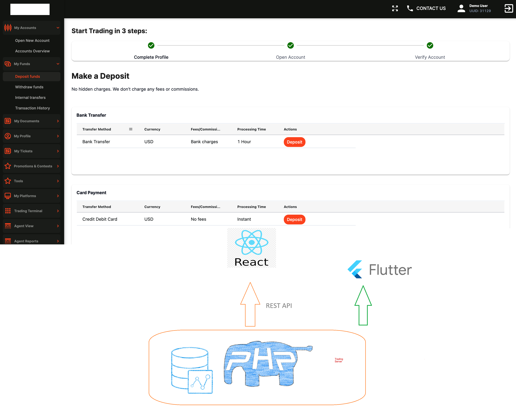Select the My Profile icon
Screen dimensions: 516x420
pyautogui.click(x=8, y=136)
